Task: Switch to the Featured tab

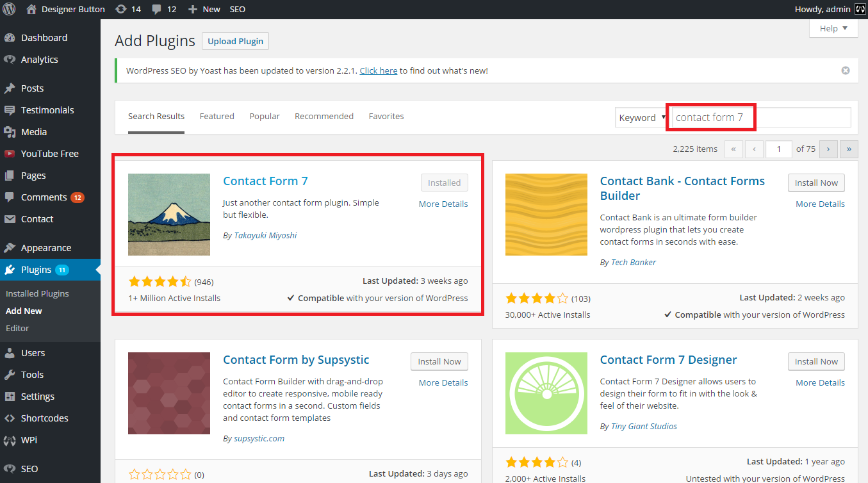Action: point(217,117)
